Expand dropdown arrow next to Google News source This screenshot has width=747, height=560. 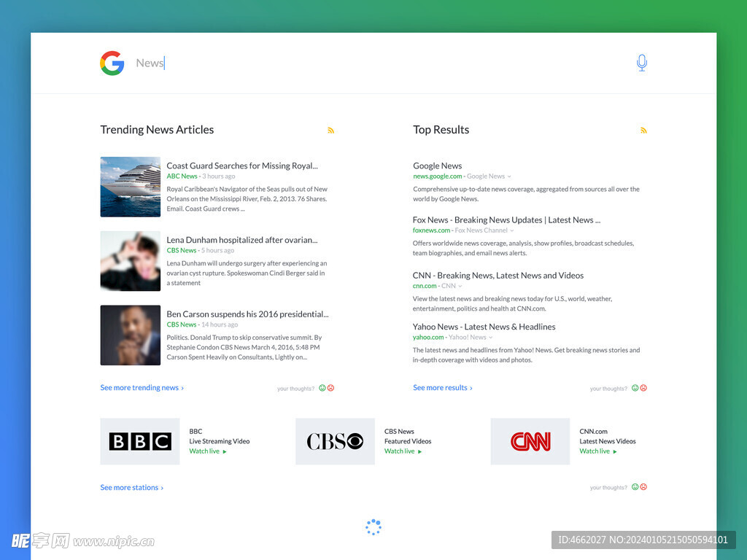(509, 176)
